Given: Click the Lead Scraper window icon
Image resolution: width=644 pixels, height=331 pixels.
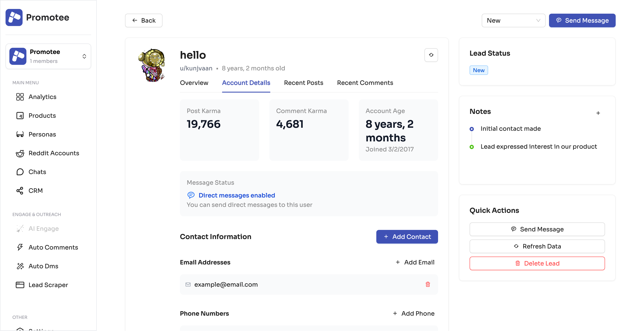Looking at the screenshot, I should 20,285.
